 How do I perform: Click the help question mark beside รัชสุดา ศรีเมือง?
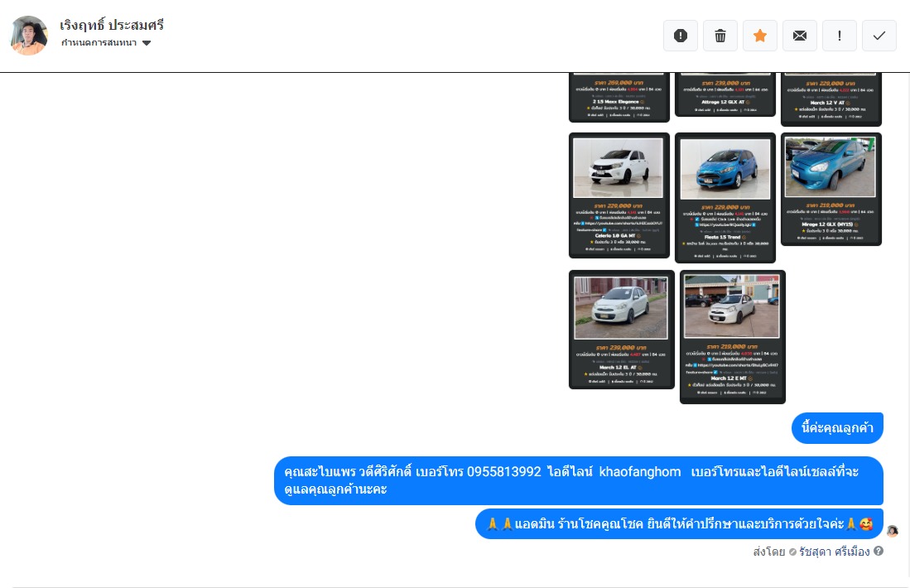pyautogui.click(x=879, y=551)
